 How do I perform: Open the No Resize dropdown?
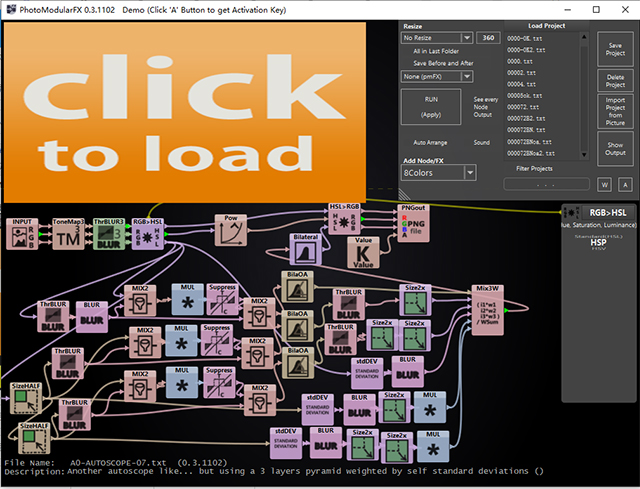tap(437, 38)
